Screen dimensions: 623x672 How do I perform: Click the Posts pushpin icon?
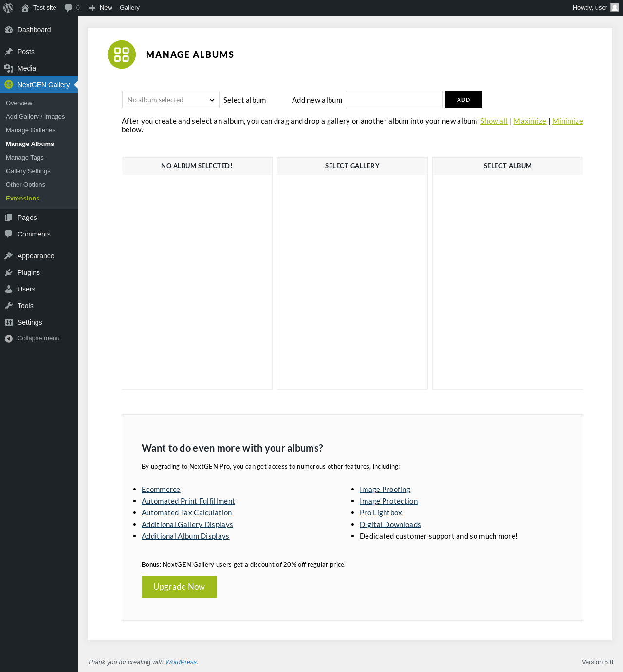coord(9,52)
